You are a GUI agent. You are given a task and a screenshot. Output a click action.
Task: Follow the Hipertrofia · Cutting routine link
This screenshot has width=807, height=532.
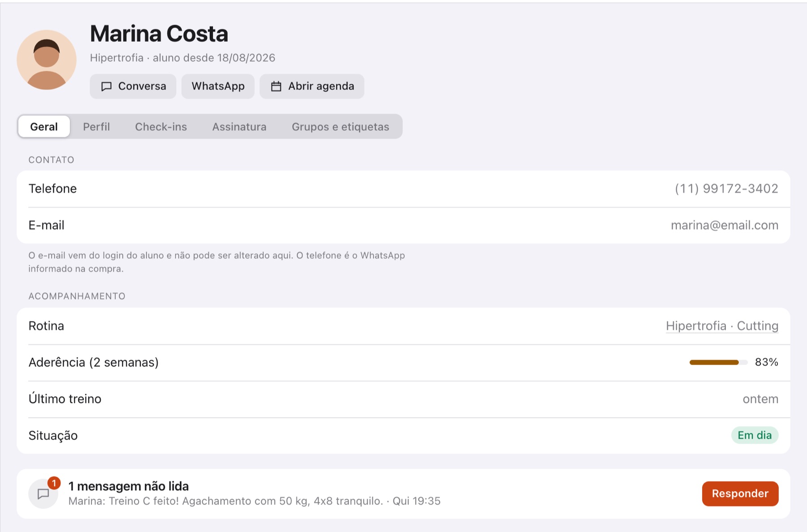coord(722,326)
